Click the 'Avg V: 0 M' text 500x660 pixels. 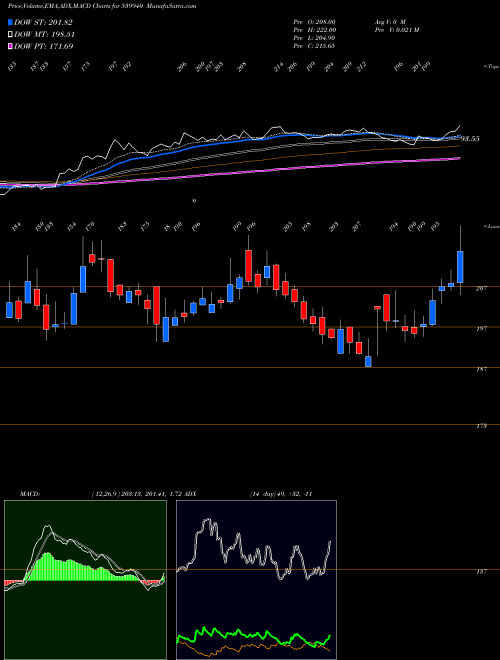pos(388,21)
